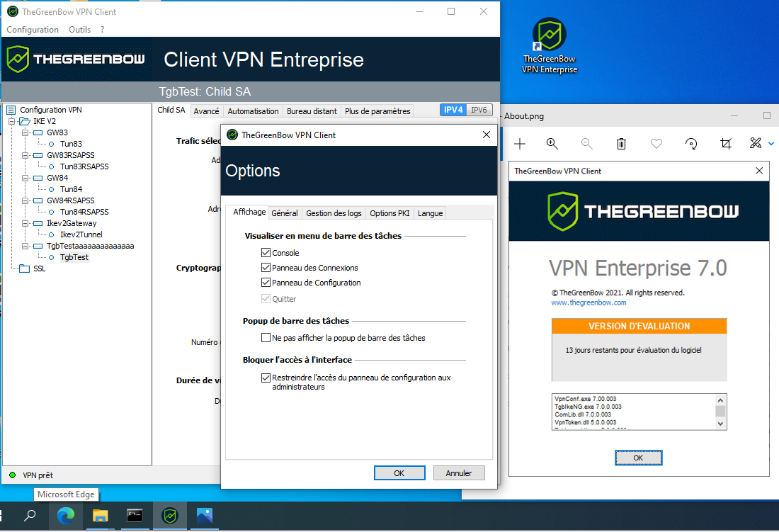The width and height of the screenshot is (779, 532).
Task: Click scroll down arrow in version list
Action: click(x=720, y=424)
